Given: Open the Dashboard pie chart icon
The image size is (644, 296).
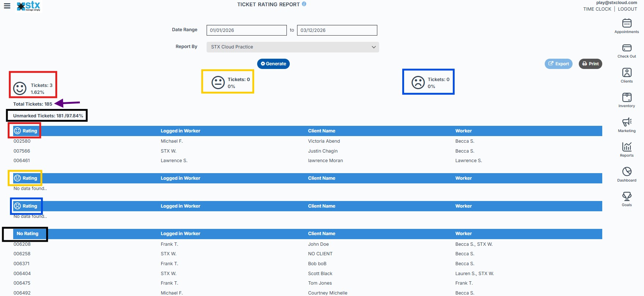Looking at the screenshot, I should click(x=627, y=172).
